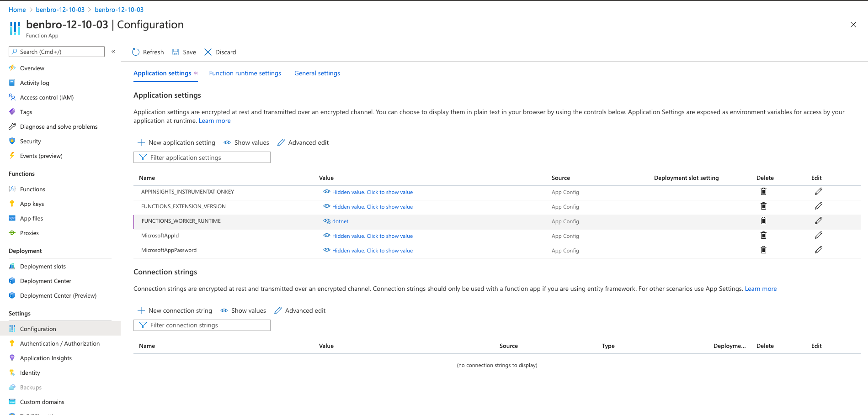This screenshot has width=868, height=415.
Task: Add a New connection string
Action: coord(175,311)
